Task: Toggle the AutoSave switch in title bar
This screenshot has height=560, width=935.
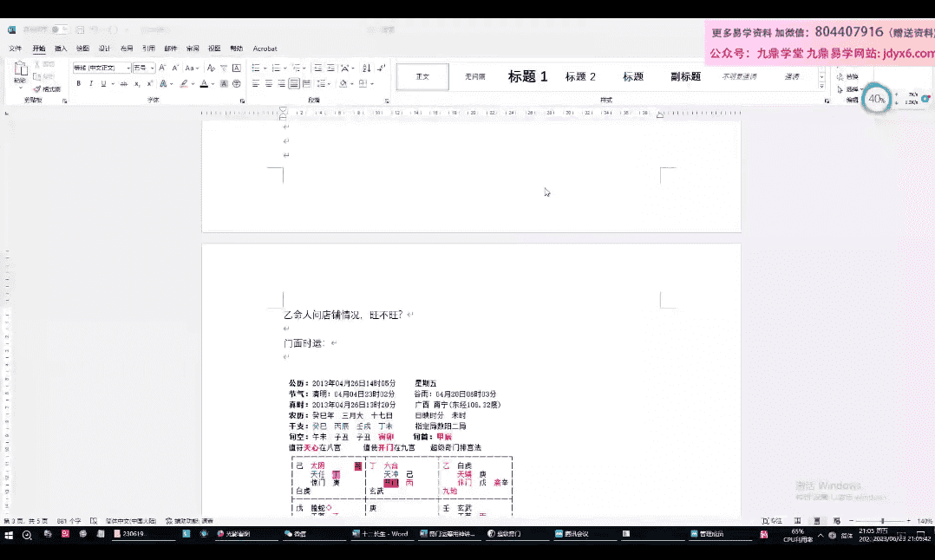Action: pos(58,29)
